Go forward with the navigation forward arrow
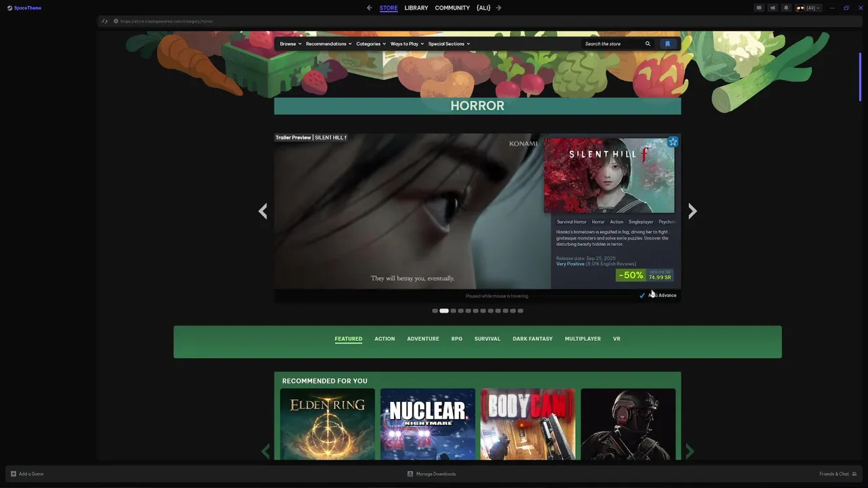 pyautogui.click(x=498, y=8)
